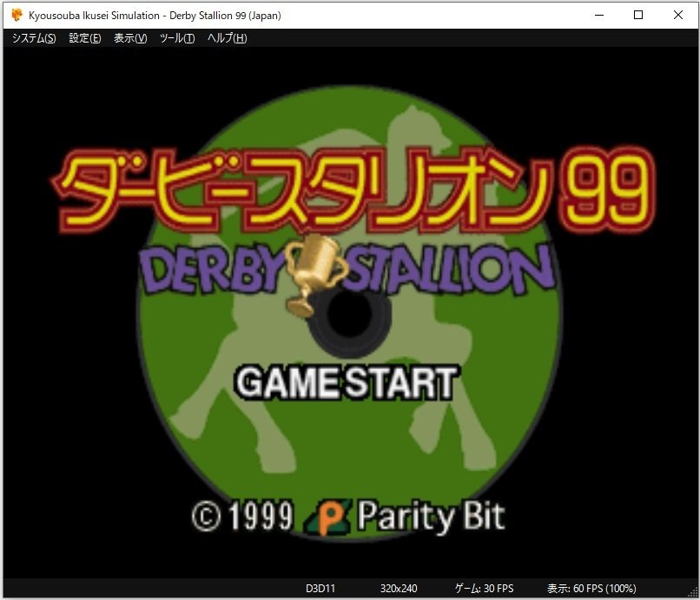Click the ©1999 copyright text

[x=245, y=516]
